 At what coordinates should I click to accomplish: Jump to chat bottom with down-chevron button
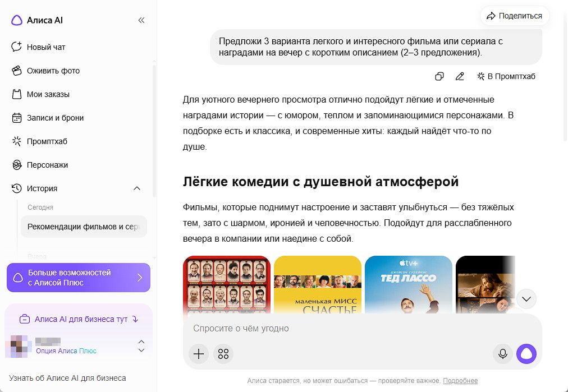[x=526, y=299]
